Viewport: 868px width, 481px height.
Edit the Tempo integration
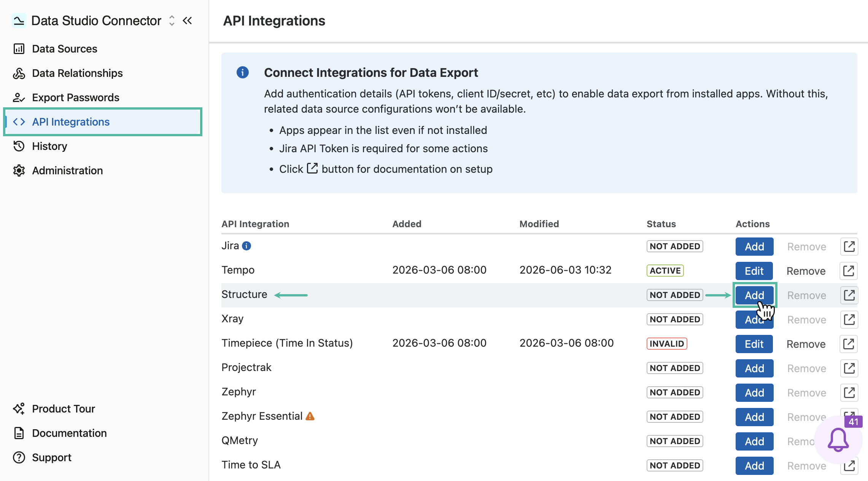coord(754,271)
